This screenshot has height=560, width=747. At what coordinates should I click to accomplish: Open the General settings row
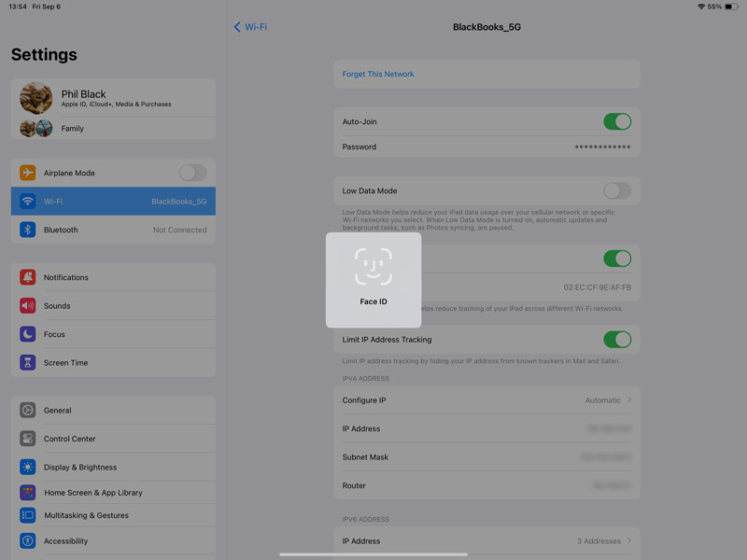[x=113, y=410]
